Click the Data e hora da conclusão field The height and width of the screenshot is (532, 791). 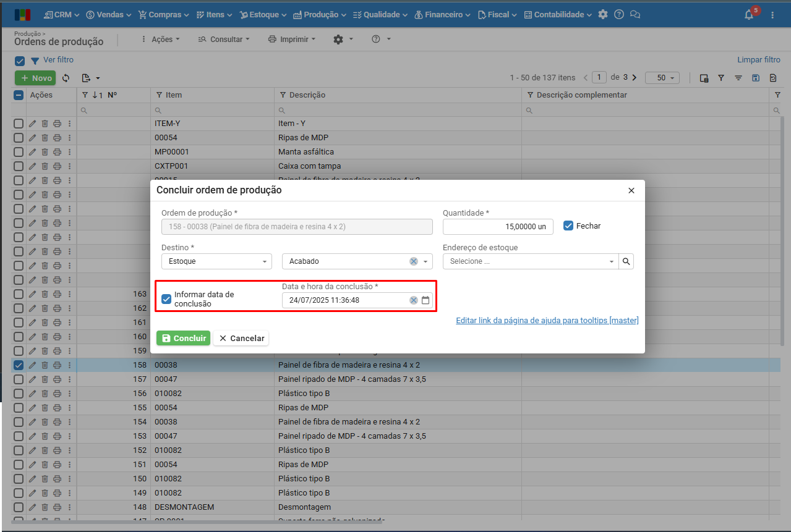(357, 300)
